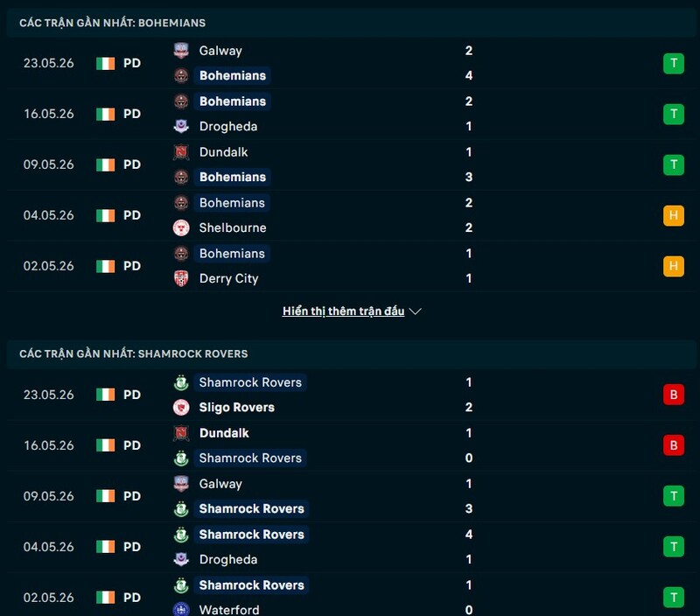Click Shamrock Rovers name in 02.05.26 match
The image size is (700, 616).
(x=251, y=585)
